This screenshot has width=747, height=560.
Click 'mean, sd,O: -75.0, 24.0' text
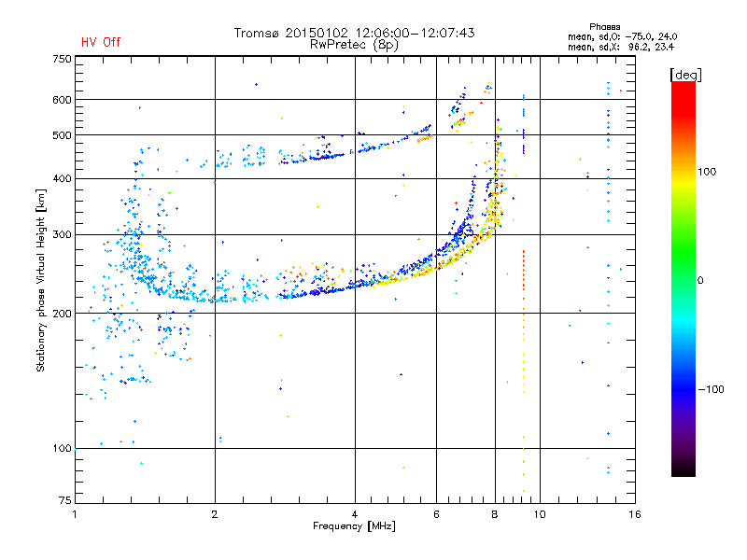click(x=622, y=36)
